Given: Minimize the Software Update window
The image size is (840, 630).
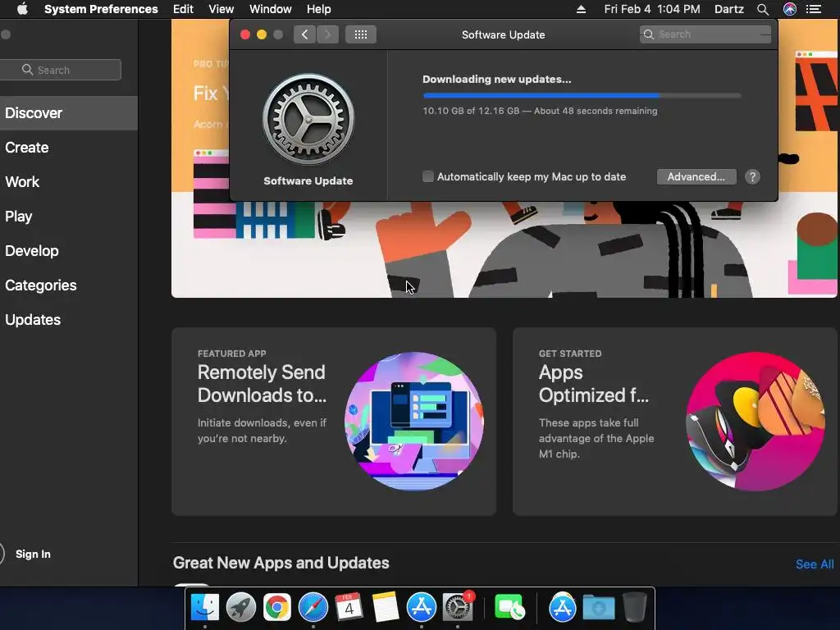Looking at the screenshot, I should tap(262, 34).
